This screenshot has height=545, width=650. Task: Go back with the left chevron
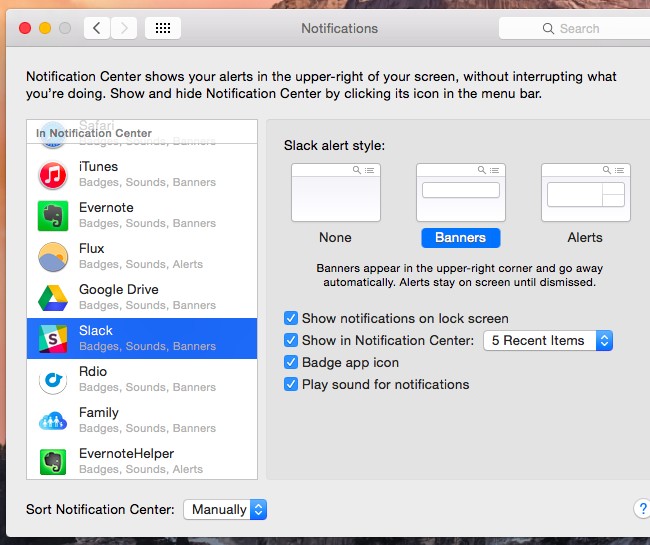tap(97, 28)
